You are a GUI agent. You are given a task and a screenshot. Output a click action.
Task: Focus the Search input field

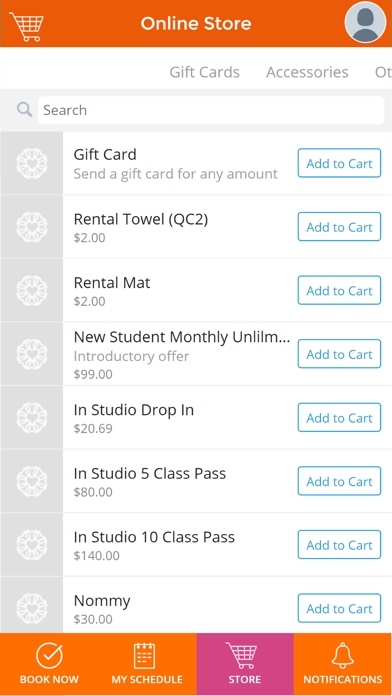pyautogui.click(x=211, y=110)
